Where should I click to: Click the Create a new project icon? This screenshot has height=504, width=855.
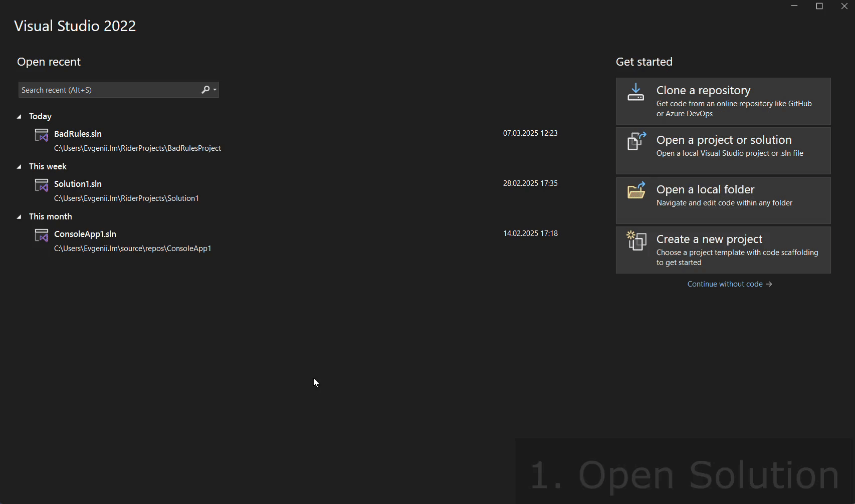point(636,240)
